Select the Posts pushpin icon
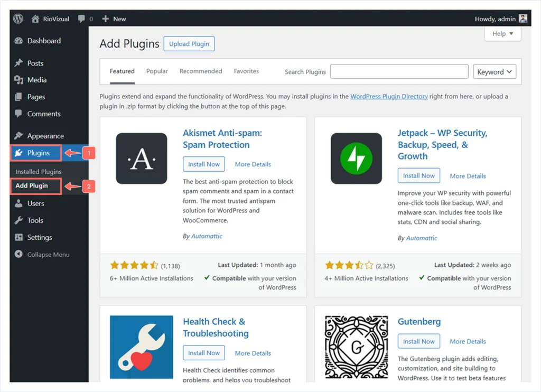Image resolution: width=541 pixels, height=392 pixels. tap(17, 62)
